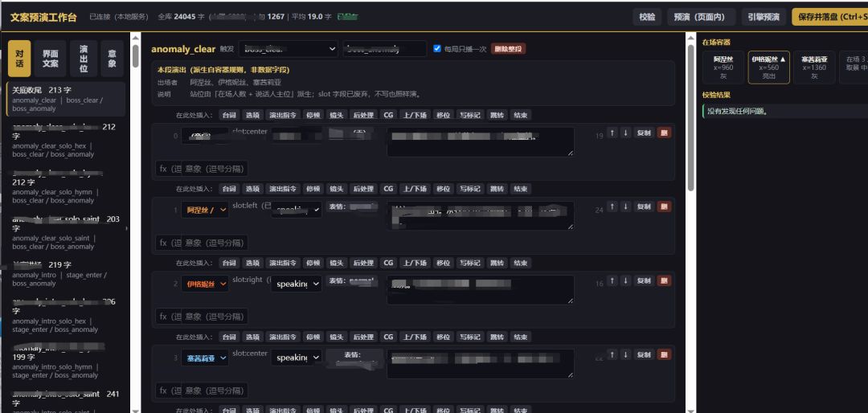Click line 2 dialogue text area
This screenshot has height=413, width=868.
coord(480,289)
